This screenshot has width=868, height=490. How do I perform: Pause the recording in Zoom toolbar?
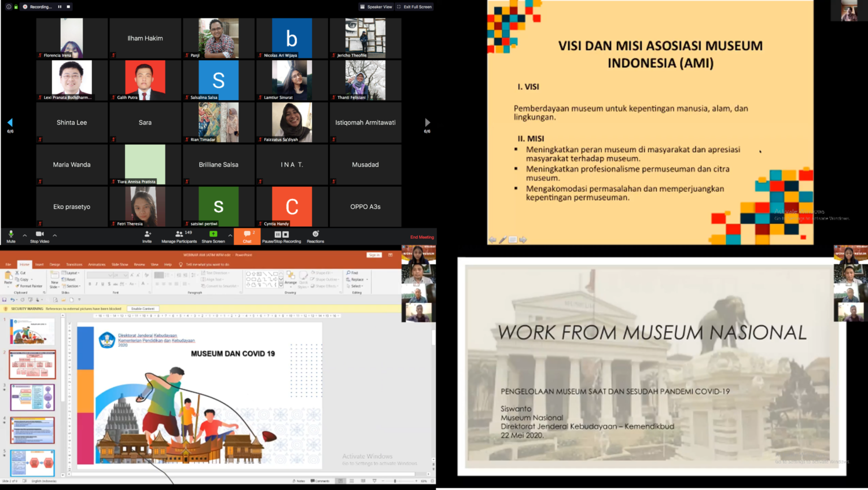click(x=278, y=234)
